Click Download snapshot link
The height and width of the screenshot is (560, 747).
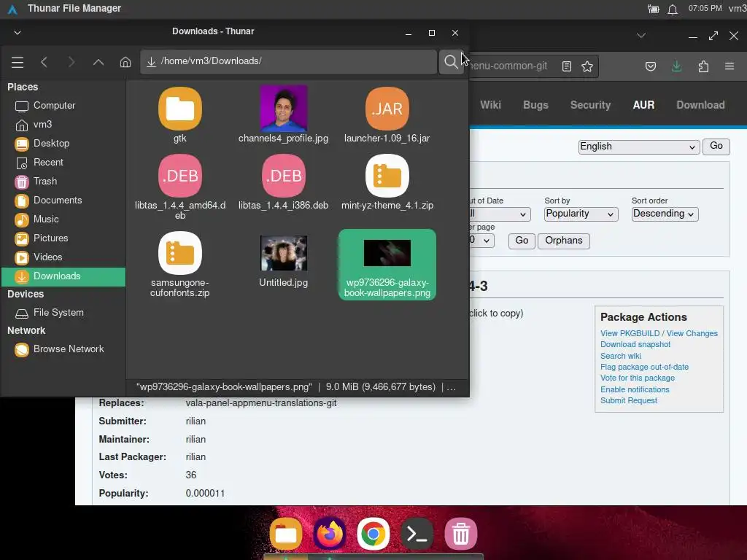tap(635, 344)
